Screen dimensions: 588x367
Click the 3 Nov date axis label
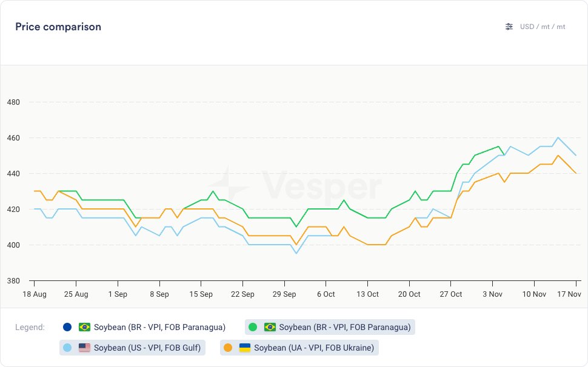492,294
